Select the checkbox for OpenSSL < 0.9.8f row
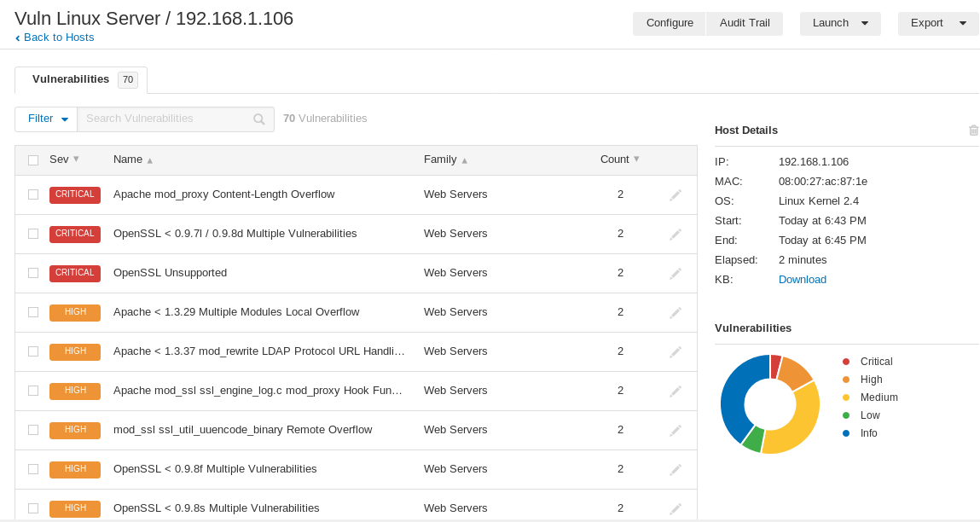980x522 pixels. point(33,469)
